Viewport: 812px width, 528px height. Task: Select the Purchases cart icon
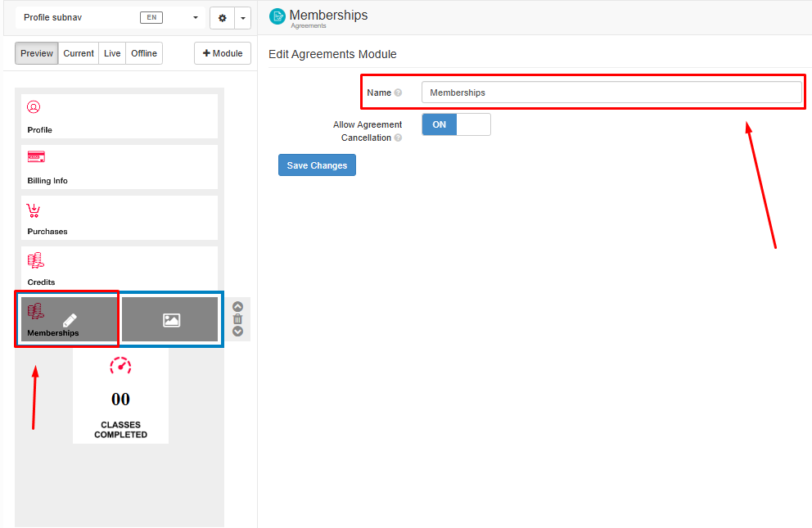tap(34, 210)
